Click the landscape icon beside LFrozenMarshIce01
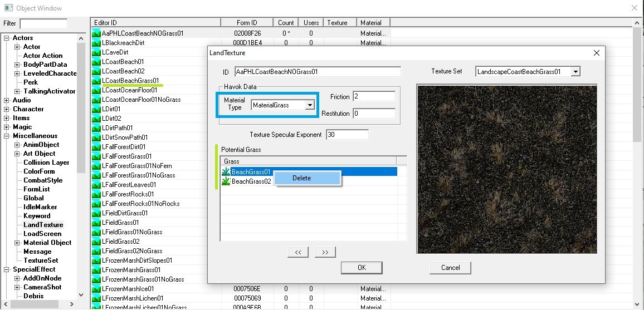Screen dimensions: 644x310 pos(96,288)
